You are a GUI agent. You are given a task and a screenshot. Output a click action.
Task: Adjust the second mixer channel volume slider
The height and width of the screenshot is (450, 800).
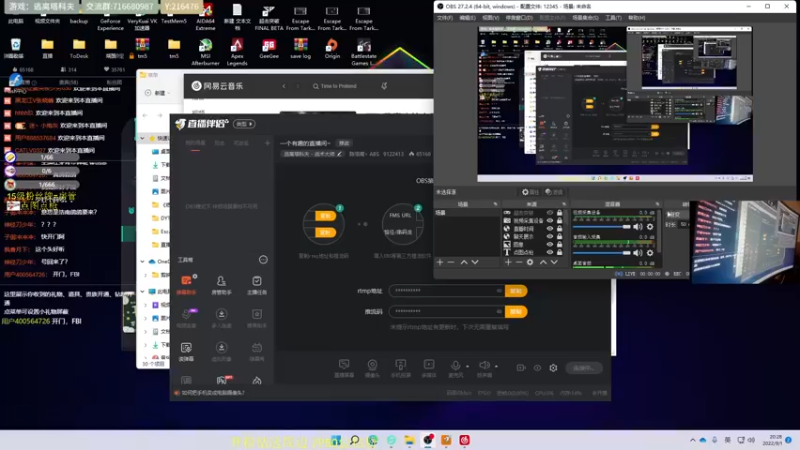(x=602, y=253)
